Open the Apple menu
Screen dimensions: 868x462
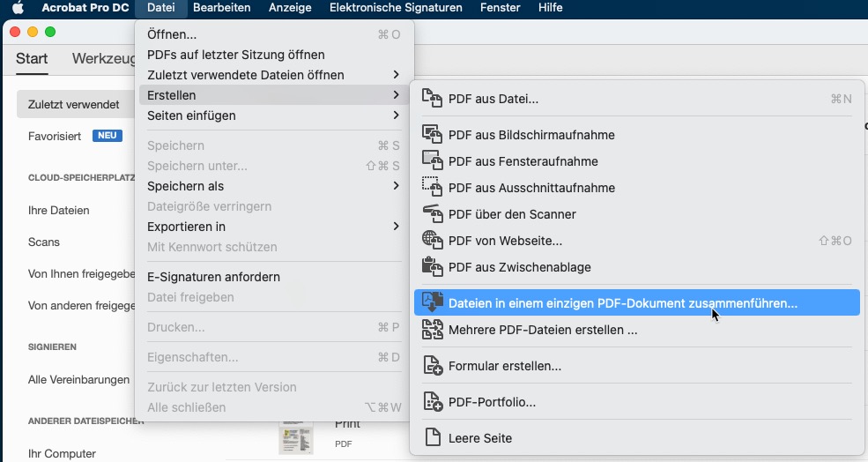(18, 8)
